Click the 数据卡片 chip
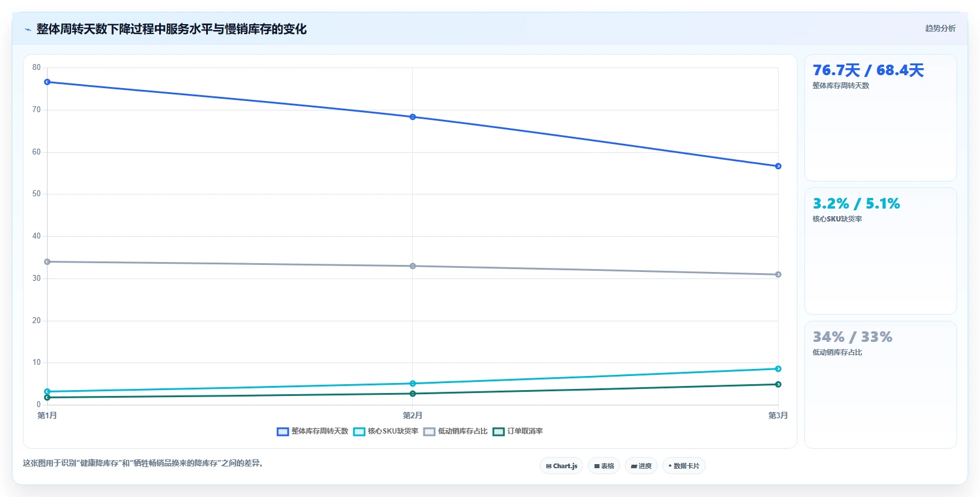Screen dimensions: 980x497 tap(683, 466)
